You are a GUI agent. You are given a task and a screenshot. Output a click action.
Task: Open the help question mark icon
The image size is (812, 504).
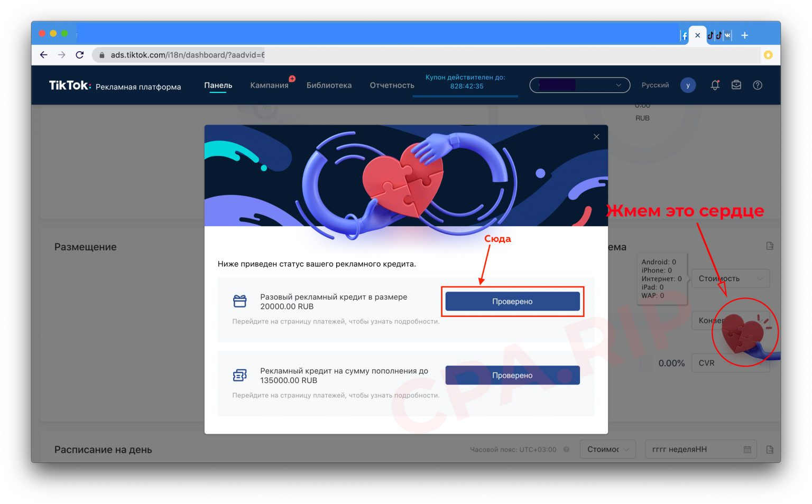coord(757,85)
